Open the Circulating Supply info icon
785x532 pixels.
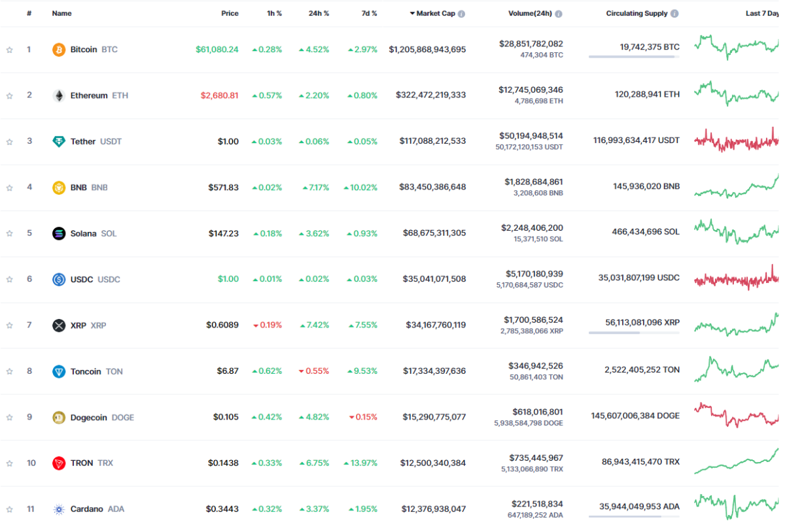[674, 14]
